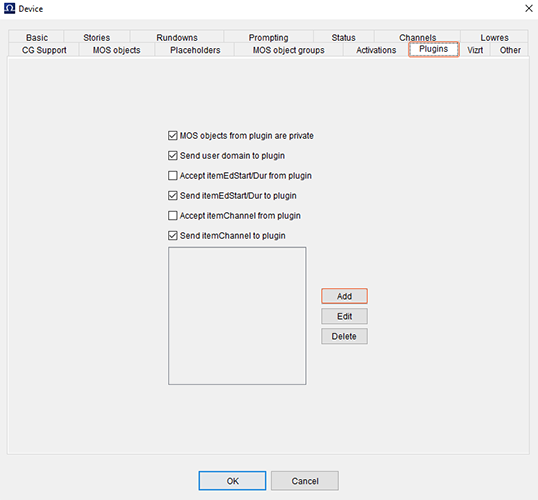Go to the MOS object groups tab
Screen dimensions: 538x500
point(289,50)
